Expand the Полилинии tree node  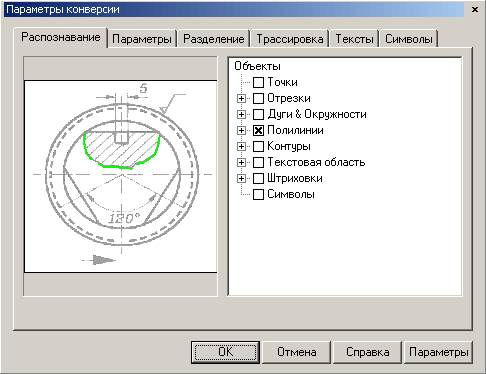[241, 130]
